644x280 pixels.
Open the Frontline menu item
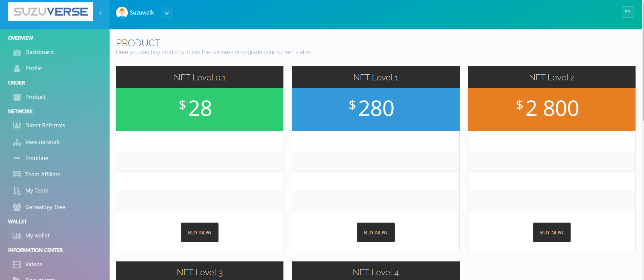pos(37,158)
